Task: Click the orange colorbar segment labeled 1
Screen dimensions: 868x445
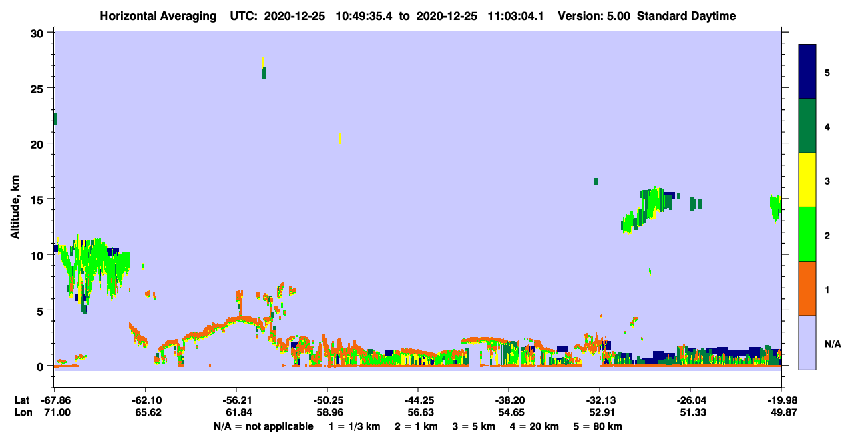Action: 807,288
